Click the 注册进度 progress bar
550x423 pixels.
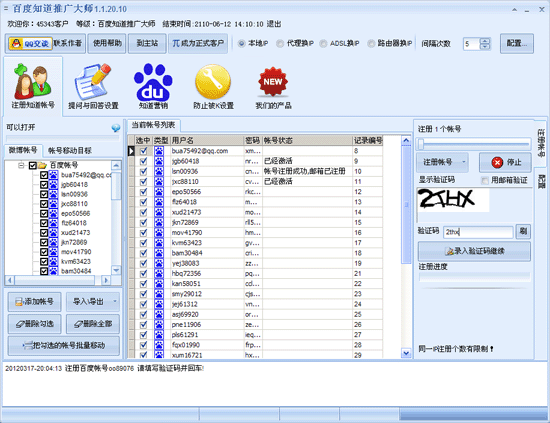click(x=474, y=277)
